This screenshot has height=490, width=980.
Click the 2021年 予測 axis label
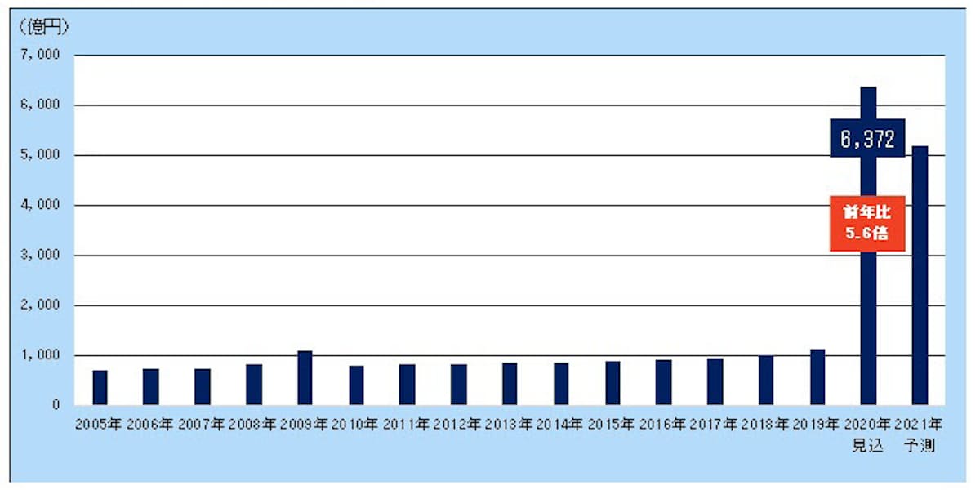pyautogui.click(x=919, y=435)
